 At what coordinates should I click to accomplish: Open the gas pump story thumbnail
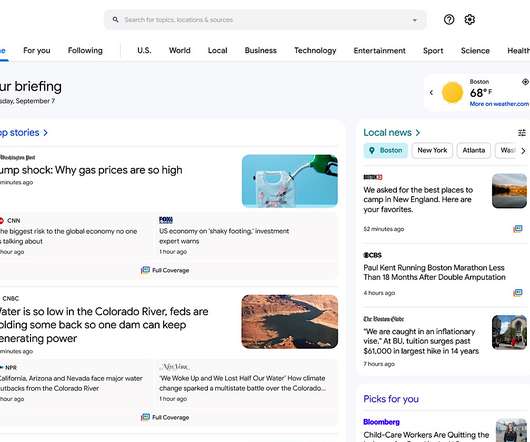pyautogui.click(x=290, y=181)
